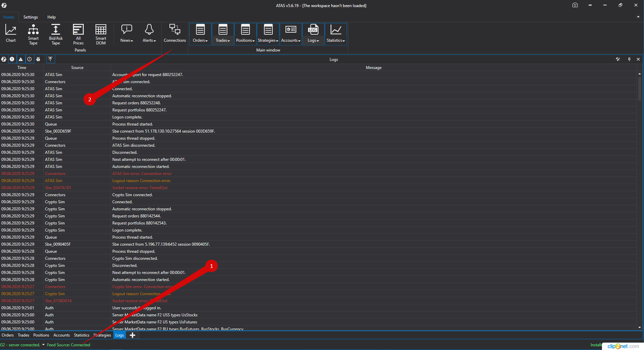
Task: Switch to the Trades bottom tab
Action: [x=24, y=335]
